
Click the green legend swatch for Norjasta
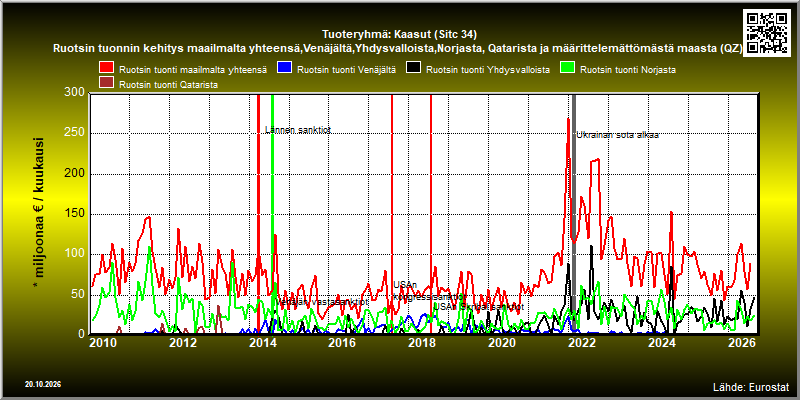568,68
